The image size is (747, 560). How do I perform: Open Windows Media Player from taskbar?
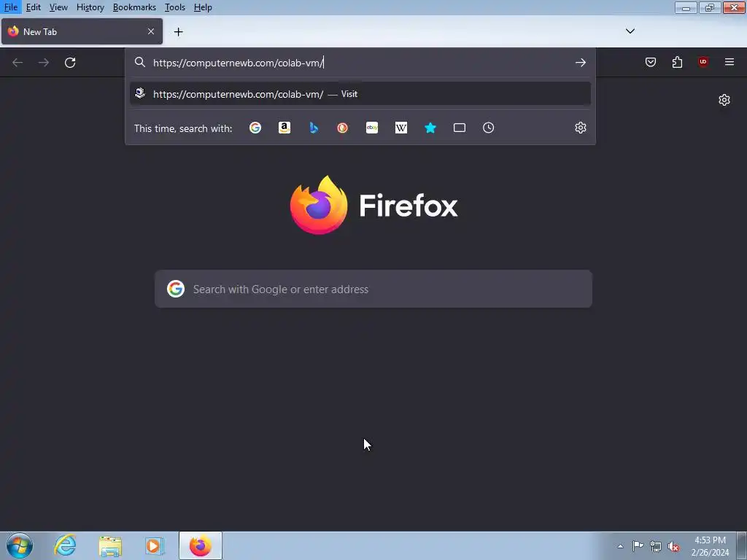[x=155, y=545]
